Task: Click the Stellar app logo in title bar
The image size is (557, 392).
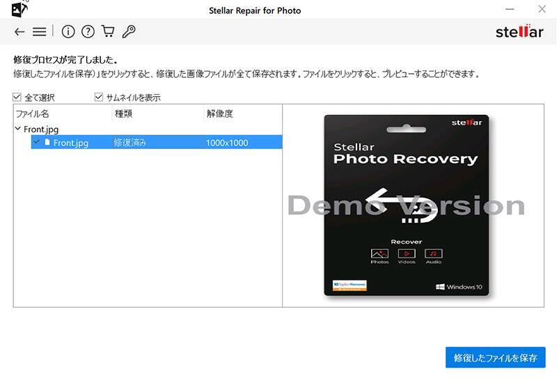Action: pos(19,9)
